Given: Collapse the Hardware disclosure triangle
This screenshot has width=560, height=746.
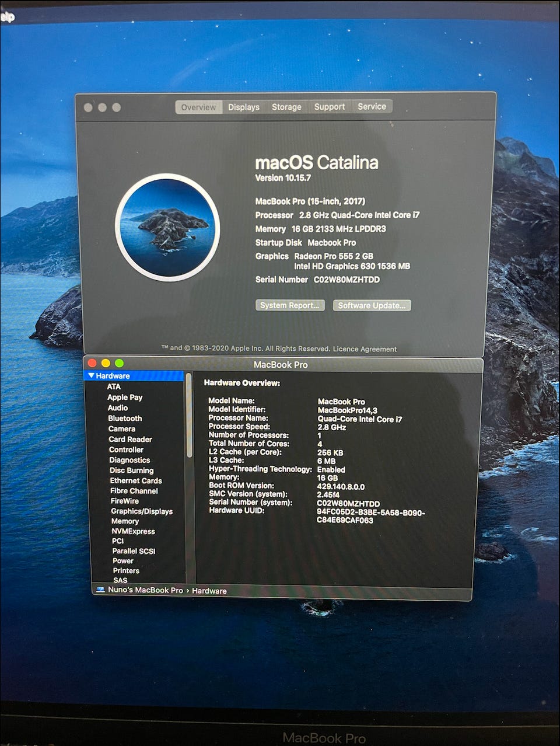Looking at the screenshot, I should pos(91,376).
